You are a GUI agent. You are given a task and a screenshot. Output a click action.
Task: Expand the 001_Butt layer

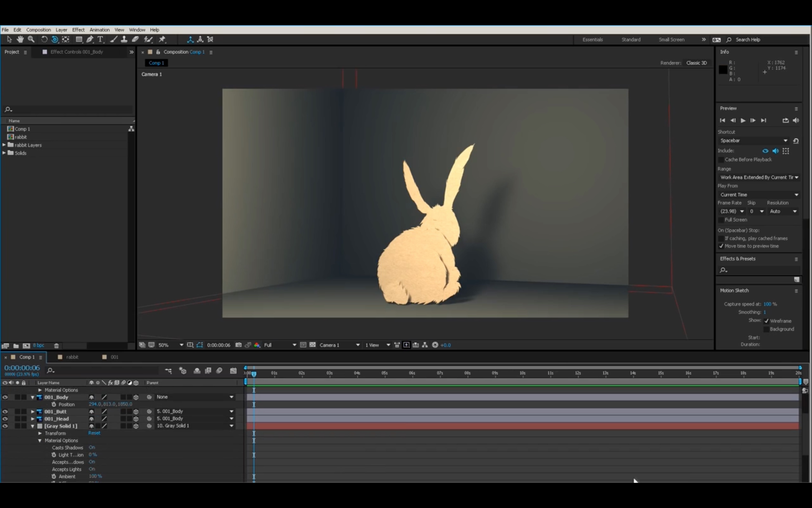tap(33, 411)
